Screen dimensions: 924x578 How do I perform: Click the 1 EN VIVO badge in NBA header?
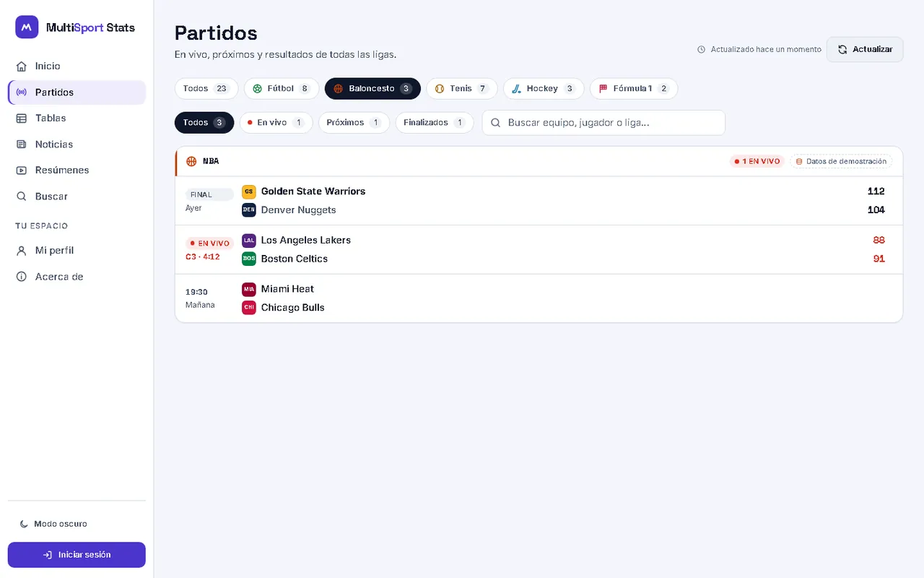757,161
